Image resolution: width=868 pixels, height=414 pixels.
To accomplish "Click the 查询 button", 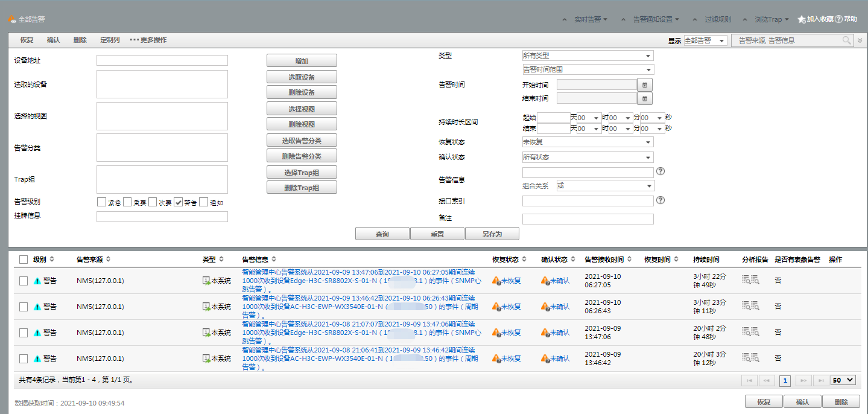I will 382,234.
